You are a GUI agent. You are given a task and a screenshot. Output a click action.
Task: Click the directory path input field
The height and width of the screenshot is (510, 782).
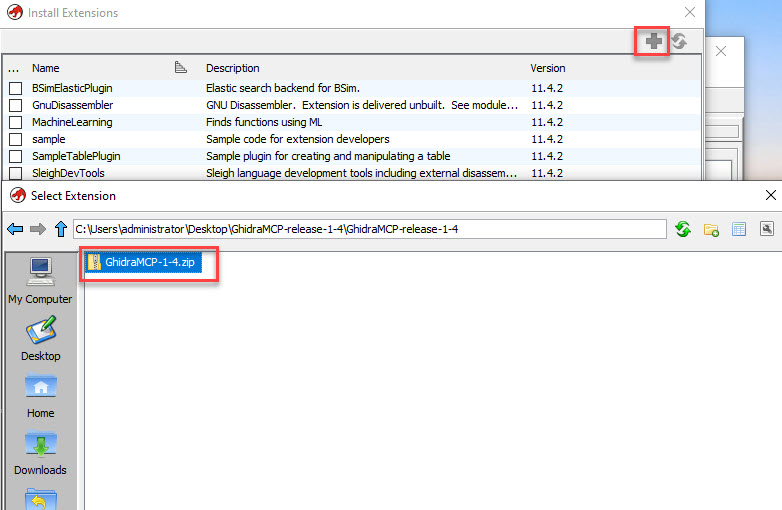[x=368, y=229]
